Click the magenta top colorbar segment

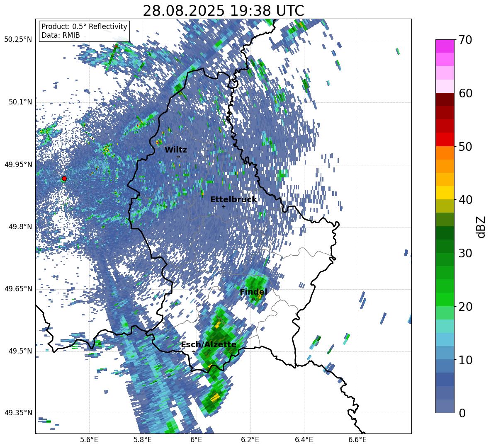(x=445, y=46)
